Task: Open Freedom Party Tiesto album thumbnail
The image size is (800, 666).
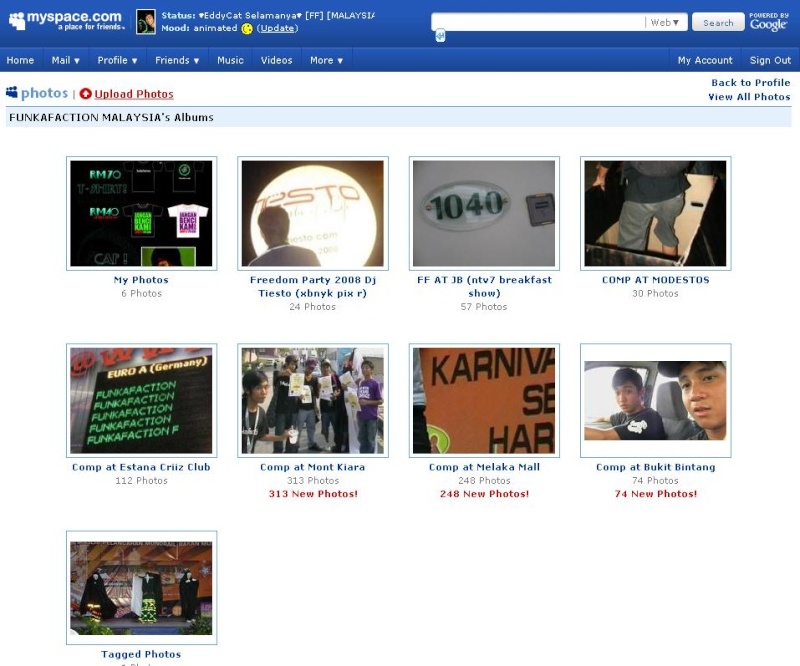Action: coord(313,213)
